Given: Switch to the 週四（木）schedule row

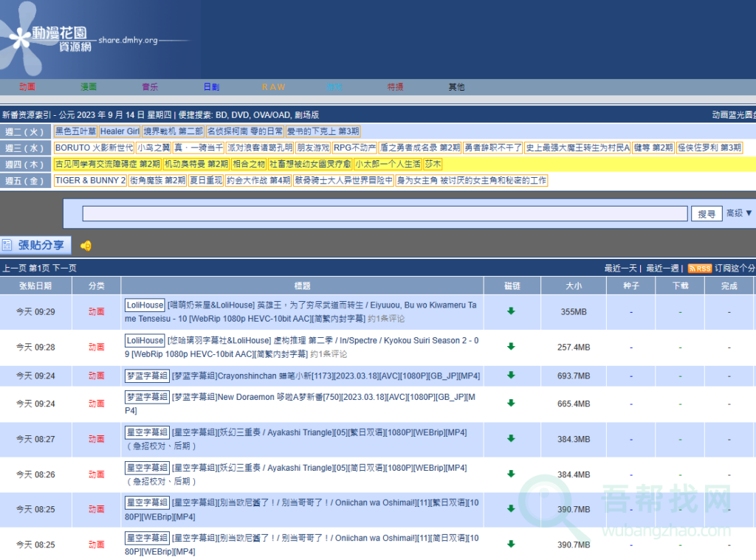Looking at the screenshot, I should [25, 164].
